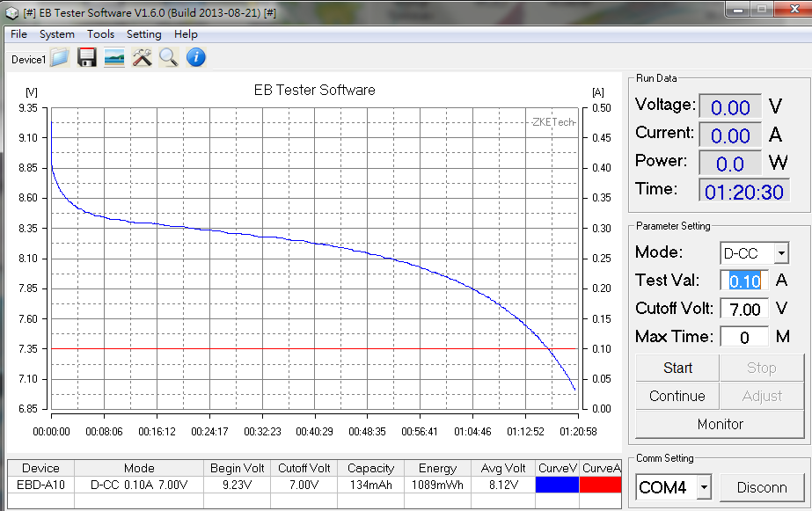The width and height of the screenshot is (812, 511).
Task: Click the Continue button
Action: (677, 396)
